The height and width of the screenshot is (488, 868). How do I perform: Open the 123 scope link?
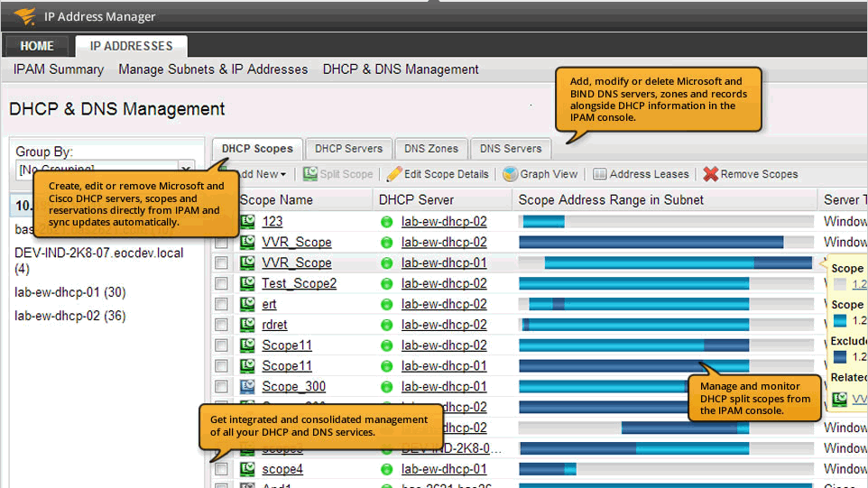[272, 221]
